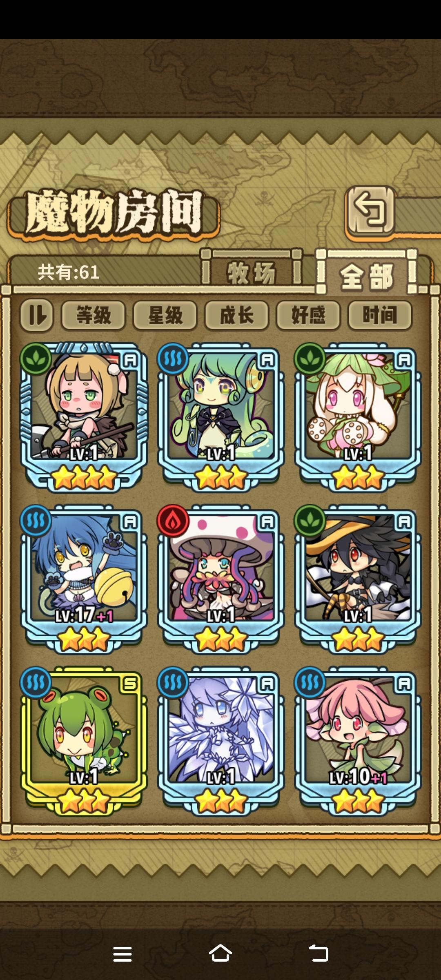Viewport: 441px width, 980px height.
Task: Open the ice crystal girl monster card
Action: pos(220,741)
